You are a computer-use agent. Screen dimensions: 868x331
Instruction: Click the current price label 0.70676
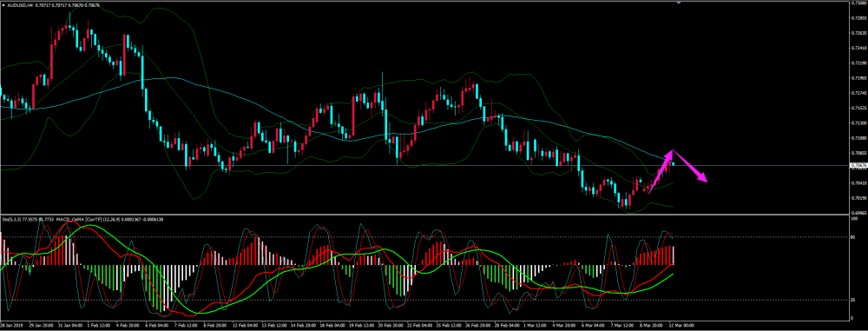(x=859, y=165)
